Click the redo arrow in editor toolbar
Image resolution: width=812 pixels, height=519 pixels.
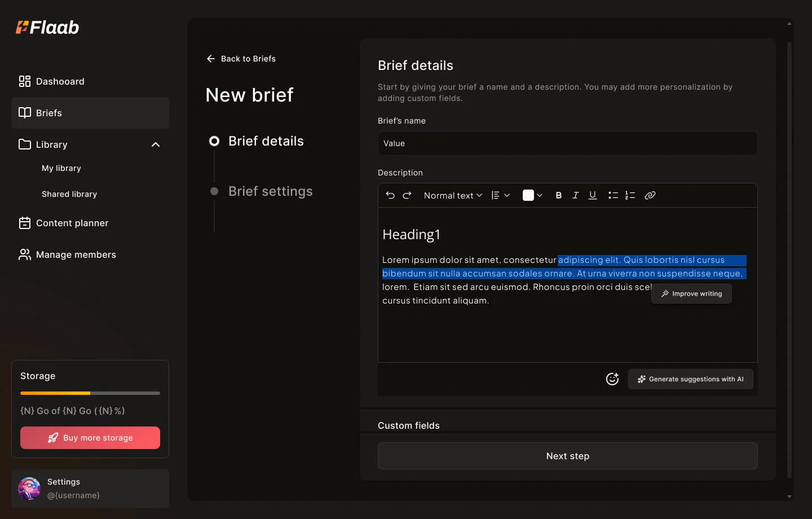407,195
